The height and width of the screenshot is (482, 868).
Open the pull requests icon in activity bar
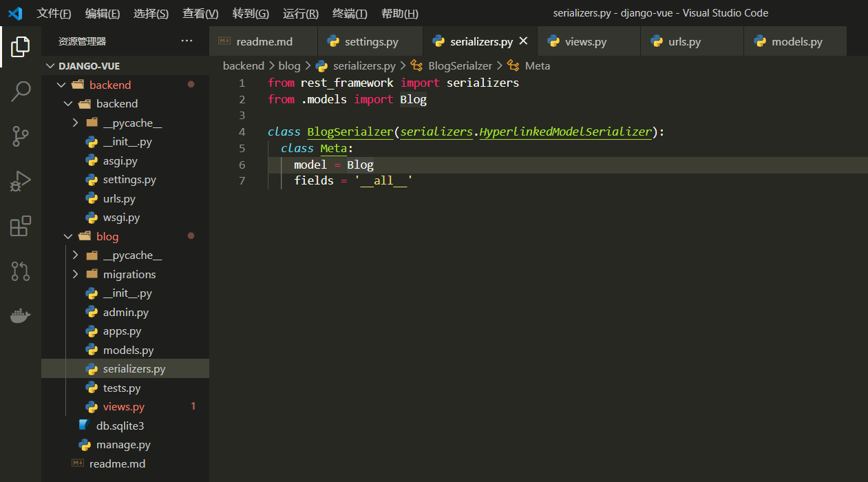[x=21, y=271]
